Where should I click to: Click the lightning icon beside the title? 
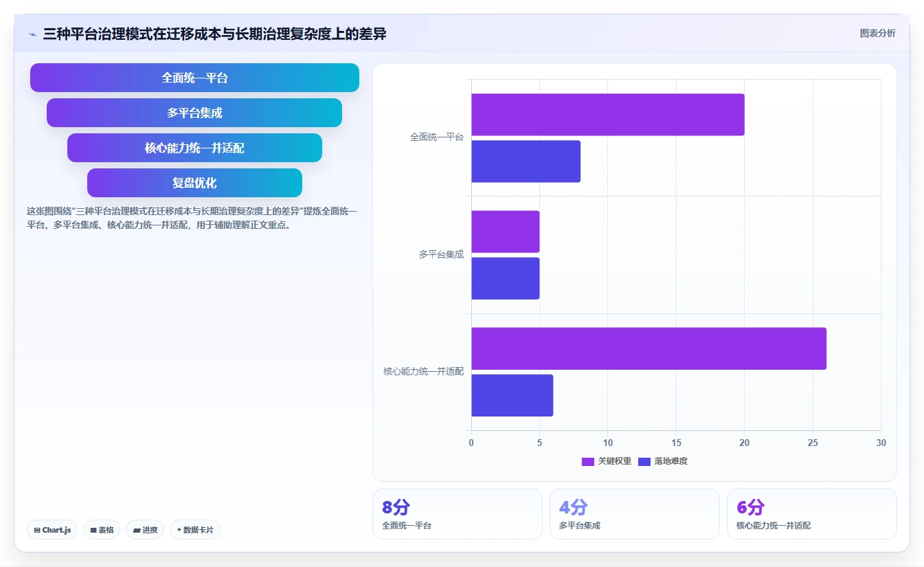[x=32, y=34]
